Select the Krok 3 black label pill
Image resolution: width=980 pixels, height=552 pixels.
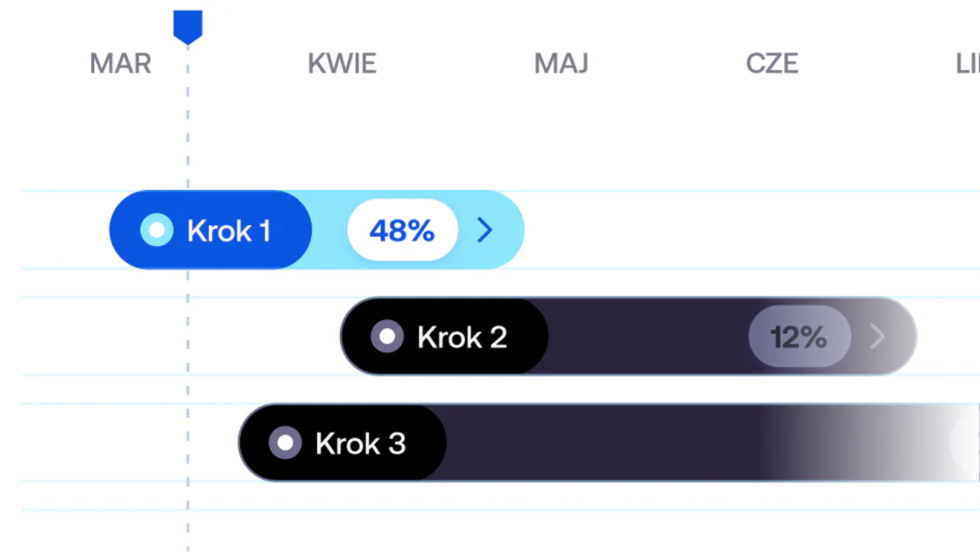point(342,443)
